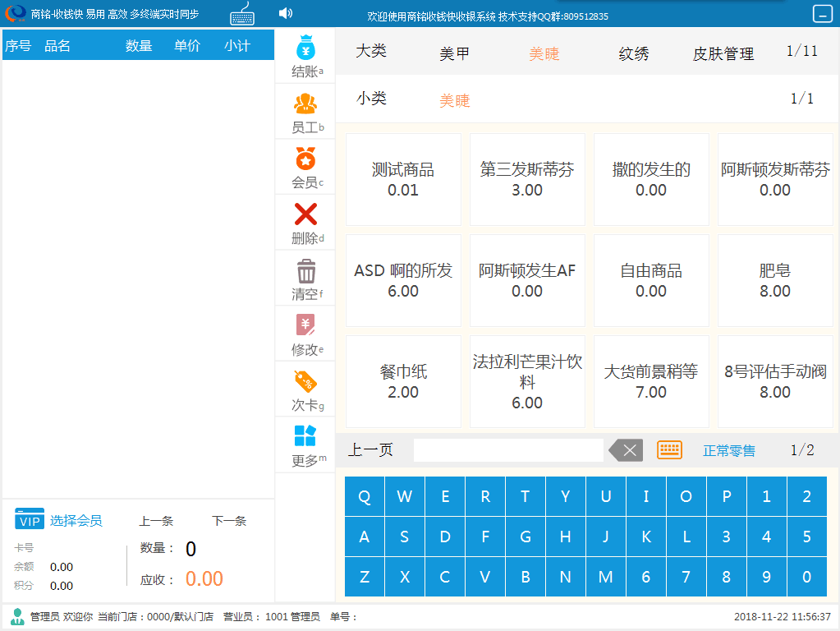Tap the number 0 key
The image size is (840, 631).
(807, 577)
